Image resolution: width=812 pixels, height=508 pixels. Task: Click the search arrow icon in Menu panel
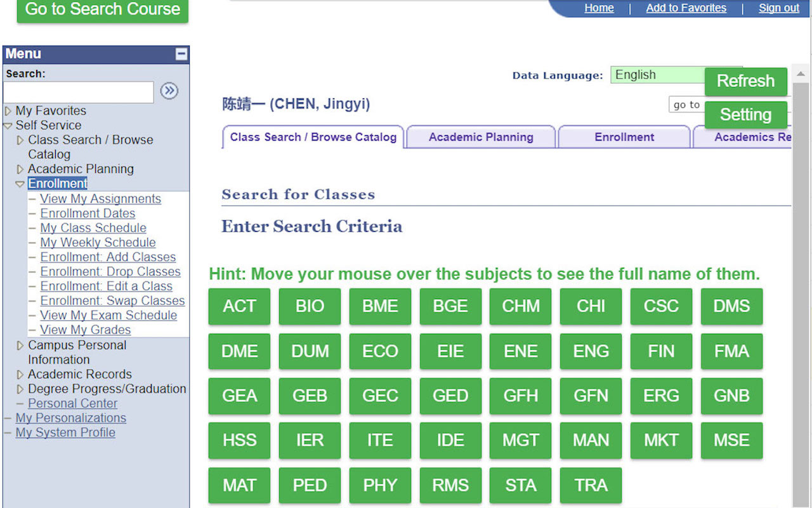[x=169, y=91]
